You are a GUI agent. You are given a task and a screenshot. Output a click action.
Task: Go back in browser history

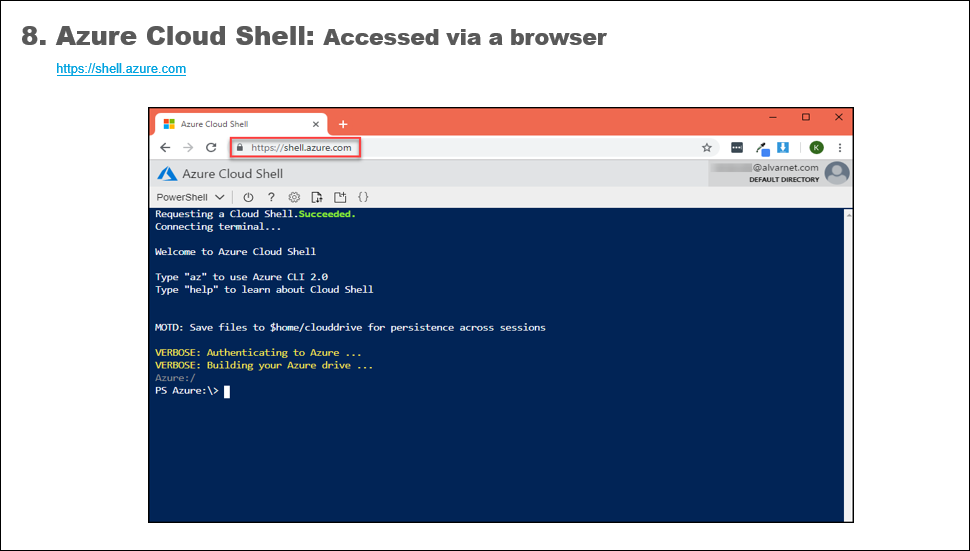pos(165,148)
